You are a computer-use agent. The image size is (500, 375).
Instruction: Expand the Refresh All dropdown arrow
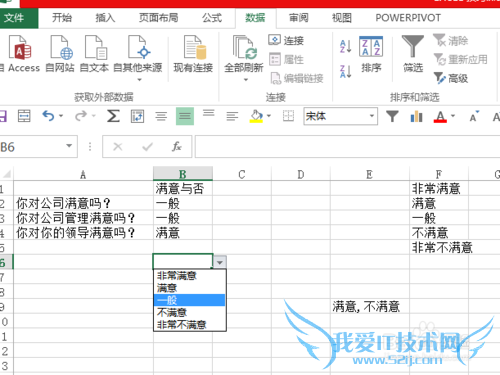pyautogui.click(x=246, y=80)
